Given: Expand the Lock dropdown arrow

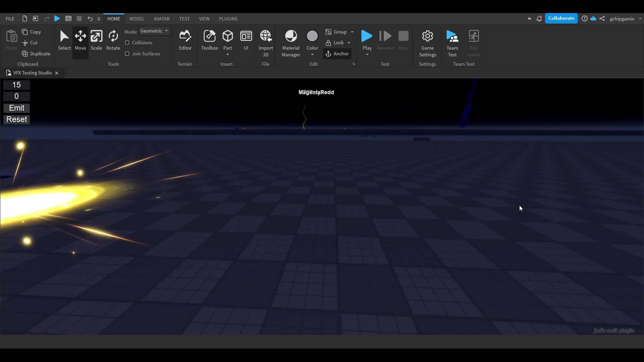Looking at the screenshot, I should pos(349,43).
